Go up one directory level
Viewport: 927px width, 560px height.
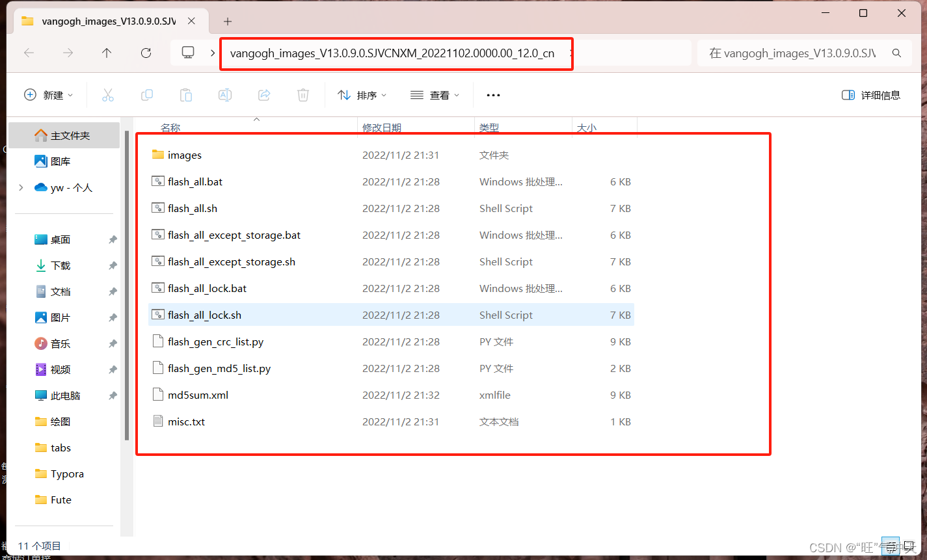[107, 53]
